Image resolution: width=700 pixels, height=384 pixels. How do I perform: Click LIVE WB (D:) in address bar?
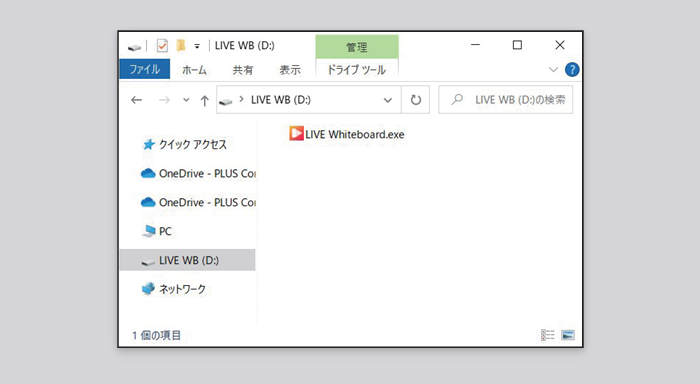(281, 100)
